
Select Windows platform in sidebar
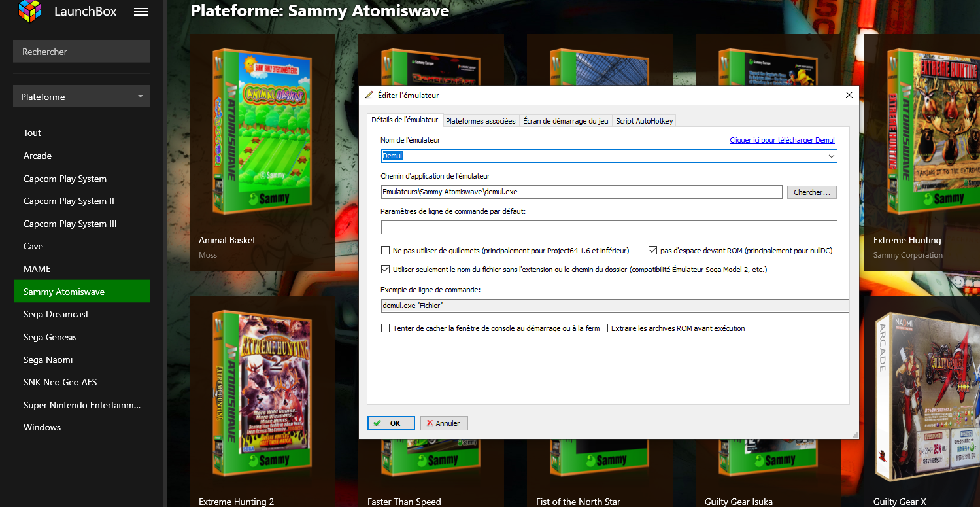pos(82,427)
